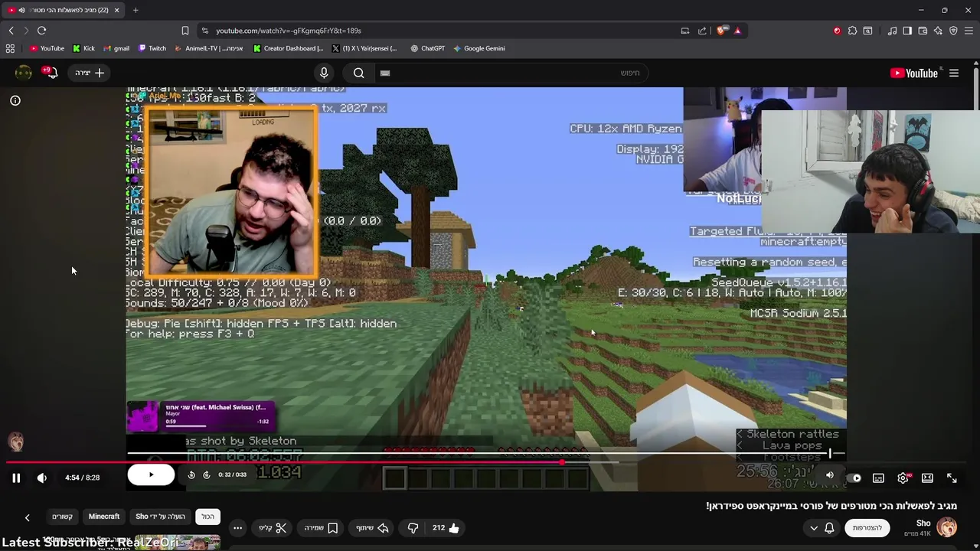The width and height of the screenshot is (980, 551).
Task: Rewind using the back-skip arrow
Action: click(191, 474)
